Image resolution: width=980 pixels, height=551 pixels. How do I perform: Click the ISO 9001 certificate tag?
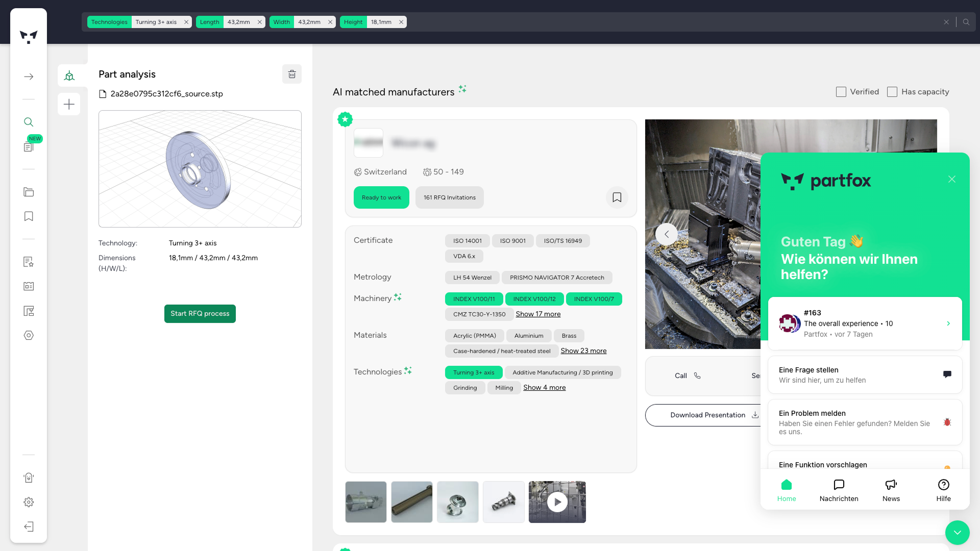point(513,241)
